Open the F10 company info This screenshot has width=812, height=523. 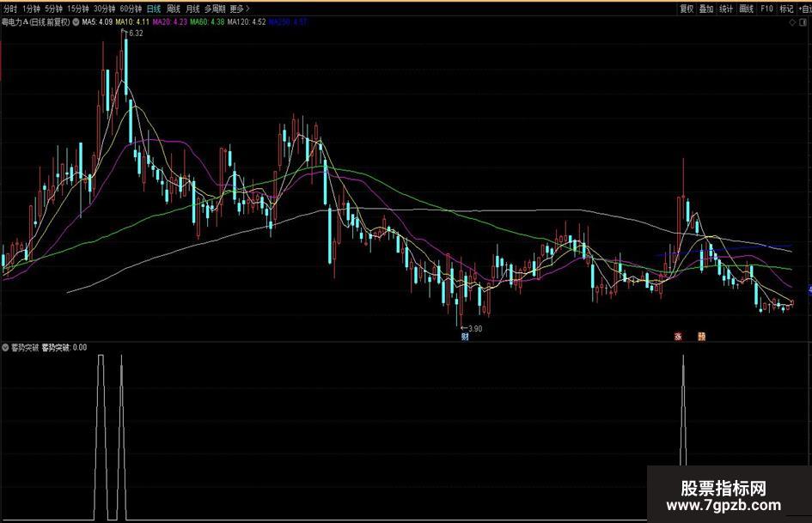click(x=767, y=9)
